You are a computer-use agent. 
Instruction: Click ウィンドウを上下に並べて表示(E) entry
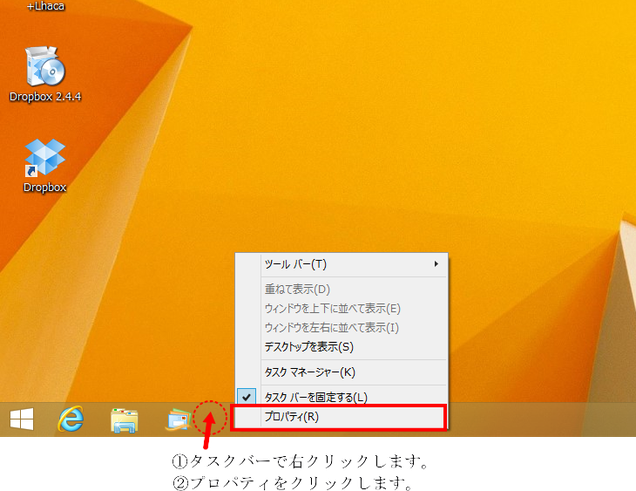click(342, 309)
